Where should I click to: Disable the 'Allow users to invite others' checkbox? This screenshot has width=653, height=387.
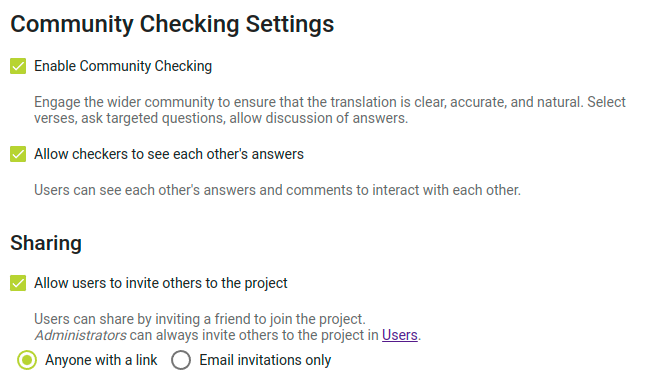pos(18,283)
